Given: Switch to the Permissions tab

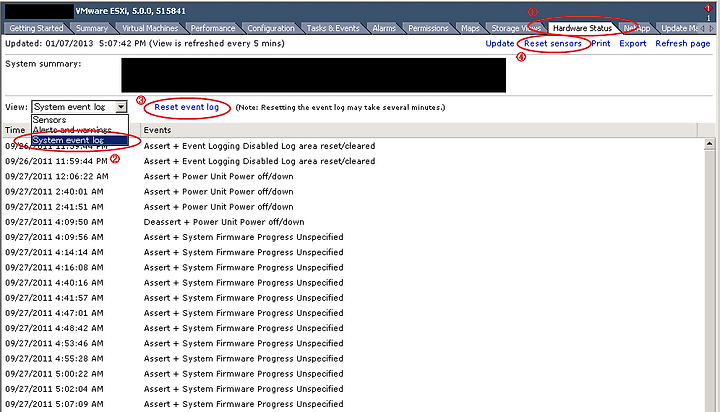Looking at the screenshot, I should tap(428, 28).
